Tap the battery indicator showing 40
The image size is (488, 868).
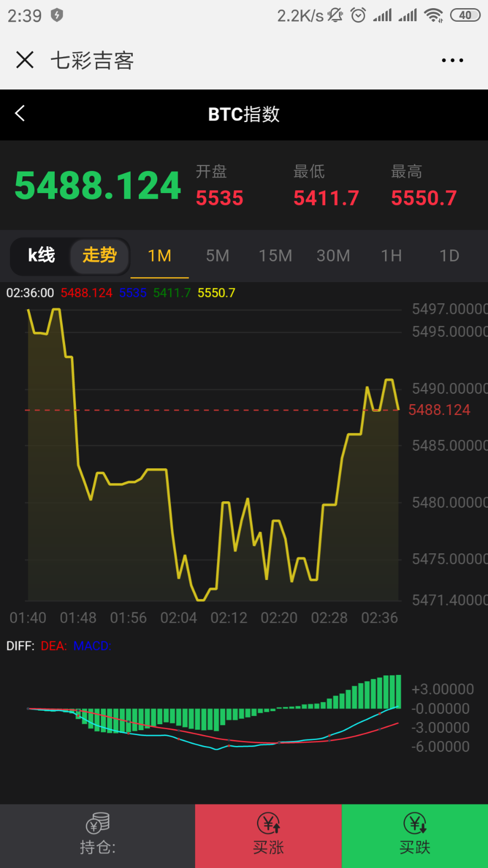coord(465,15)
